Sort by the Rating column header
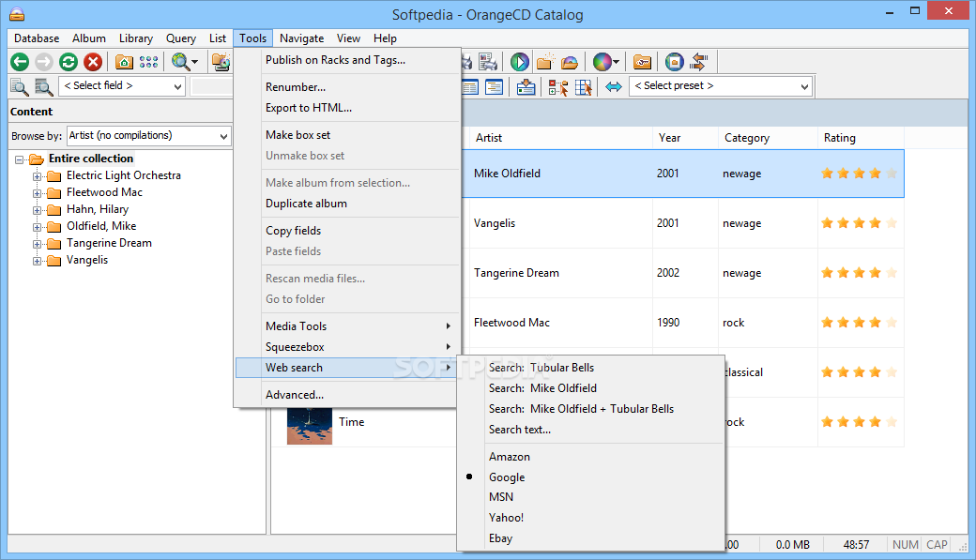The height and width of the screenshot is (560, 976). (861, 138)
